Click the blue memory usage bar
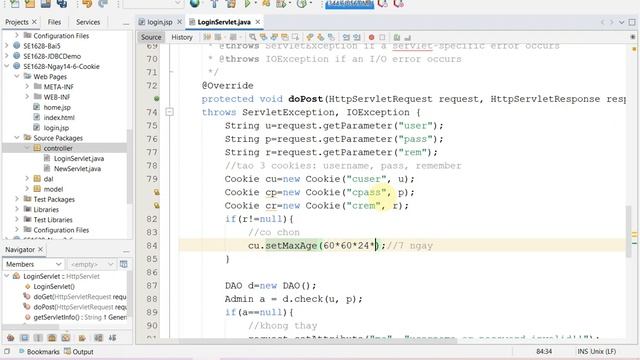640x360 pixels. click(349, 4)
